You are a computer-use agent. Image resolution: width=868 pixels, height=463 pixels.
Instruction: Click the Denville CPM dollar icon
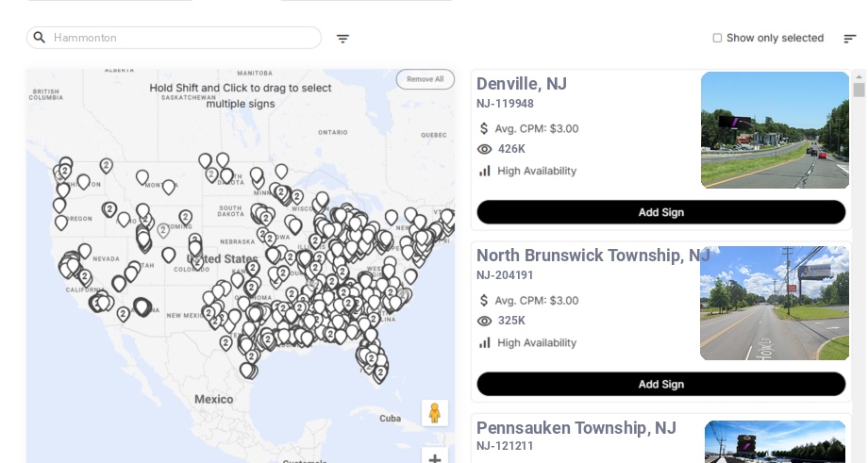[x=485, y=128]
